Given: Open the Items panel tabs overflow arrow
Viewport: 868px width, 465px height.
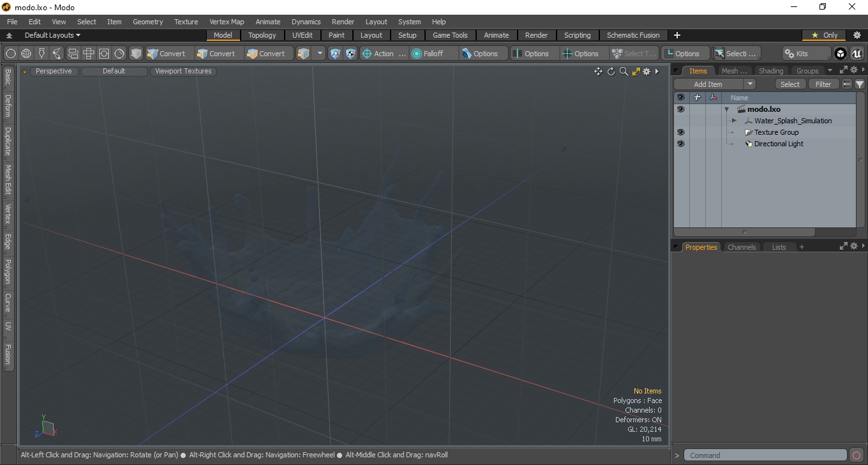Looking at the screenshot, I should pyautogui.click(x=830, y=70).
